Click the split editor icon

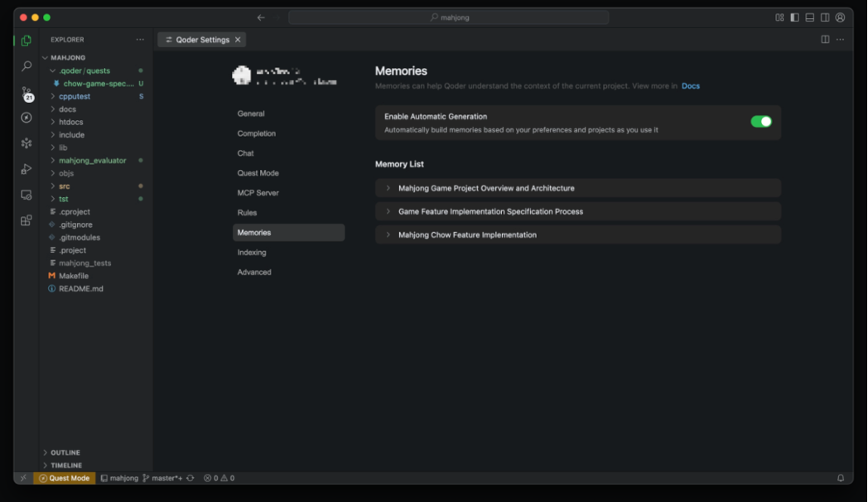(825, 40)
